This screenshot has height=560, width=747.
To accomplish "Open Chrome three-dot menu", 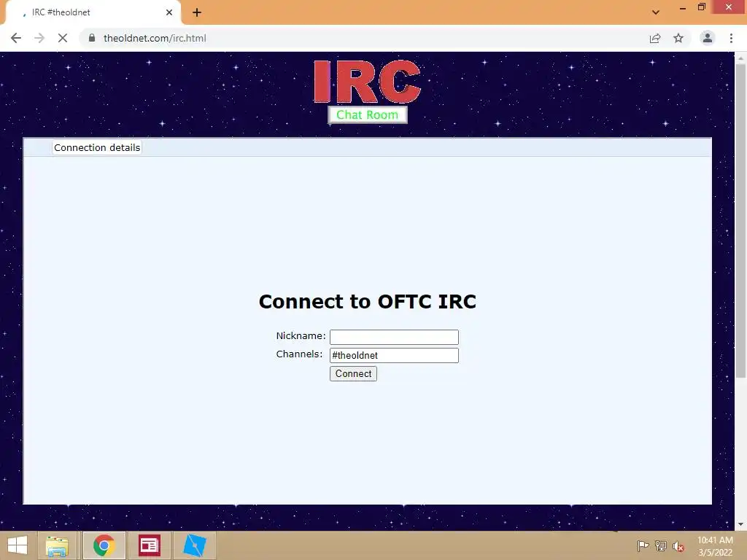I will (731, 38).
